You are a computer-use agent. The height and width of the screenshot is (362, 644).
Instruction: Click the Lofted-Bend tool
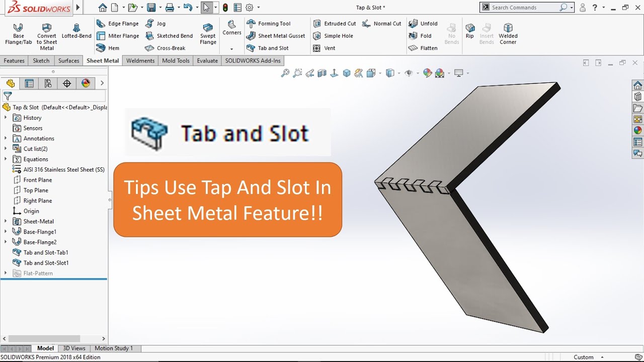pos(76,31)
